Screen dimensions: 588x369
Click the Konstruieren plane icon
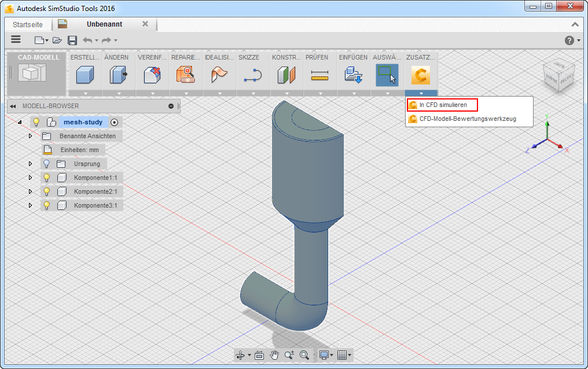point(286,75)
